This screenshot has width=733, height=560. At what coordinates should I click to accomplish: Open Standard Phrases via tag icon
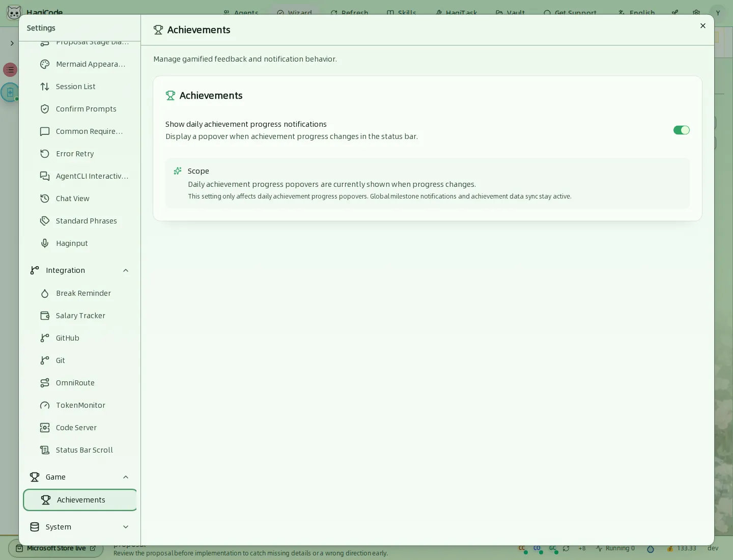(x=45, y=221)
